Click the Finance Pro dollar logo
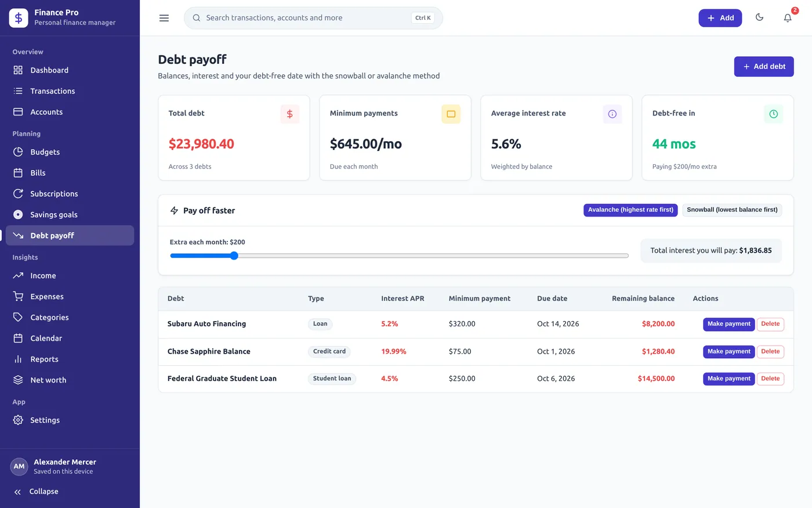The height and width of the screenshot is (508, 812). point(19,18)
